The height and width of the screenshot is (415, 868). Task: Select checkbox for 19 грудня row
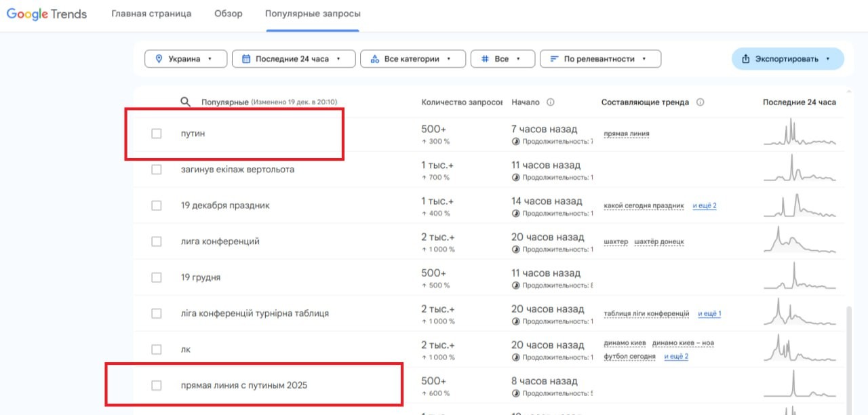point(157,277)
